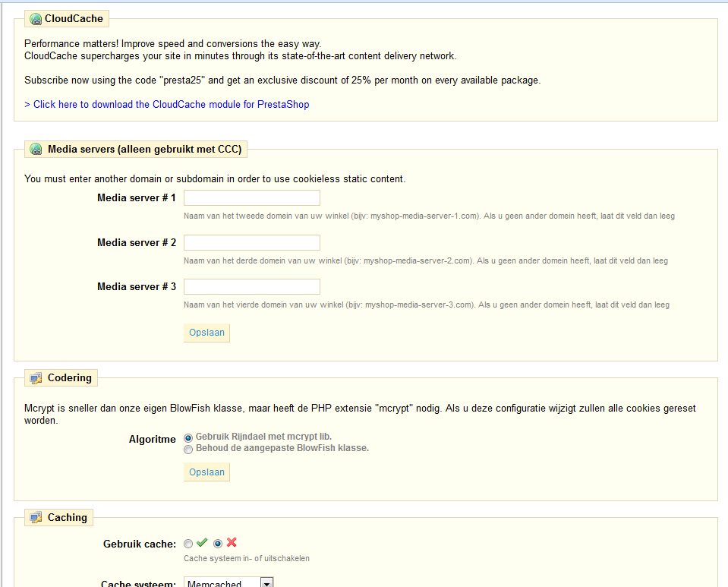728x587 pixels.
Task: Open the CloudCache module download link
Action: (x=167, y=105)
